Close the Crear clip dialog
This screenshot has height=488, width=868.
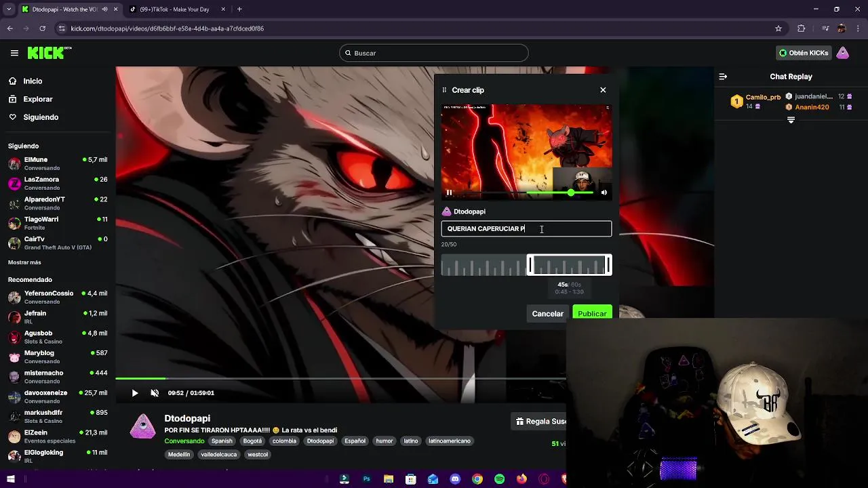603,90
